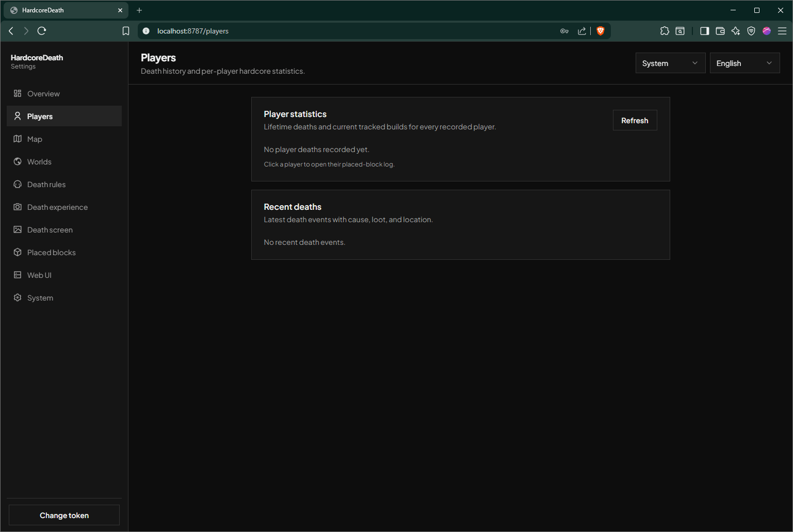Go forward with the browser forward arrow
793x532 pixels.
pos(26,31)
